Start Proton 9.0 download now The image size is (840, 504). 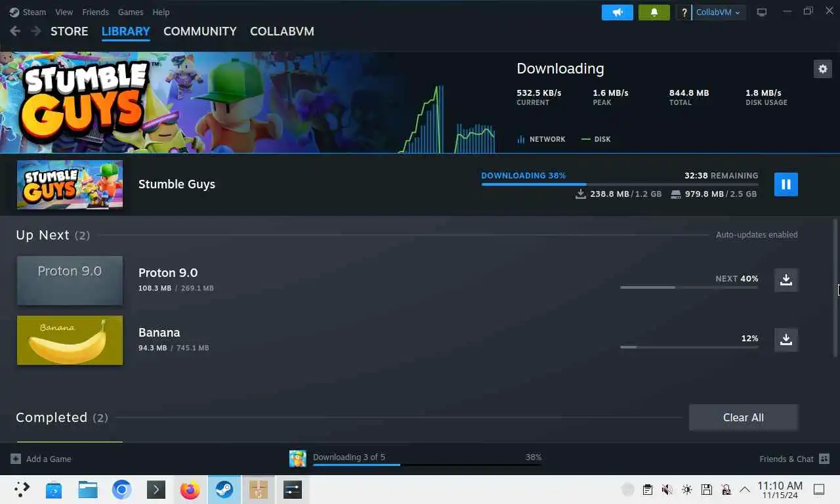(x=786, y=280)
